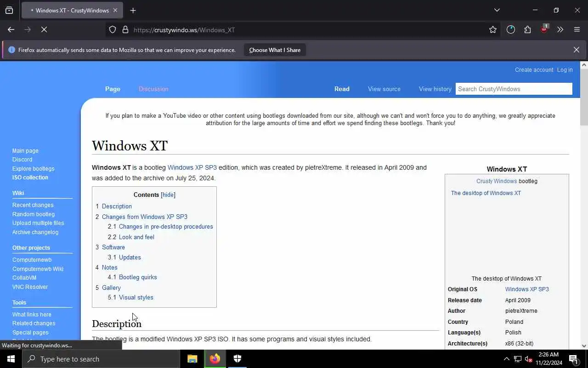Jump to Changes from Windows XP SP3 section
The image size is (588, 368).
141,217
